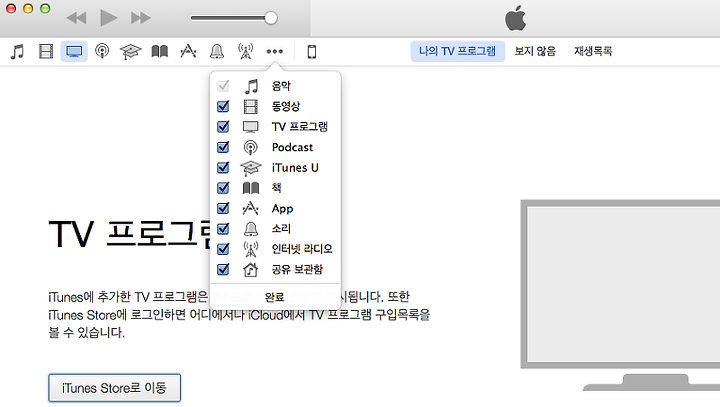Open the Movies library icon in toolbar
720x407 pixels.
pyautogui.click(x=46, y=51)
